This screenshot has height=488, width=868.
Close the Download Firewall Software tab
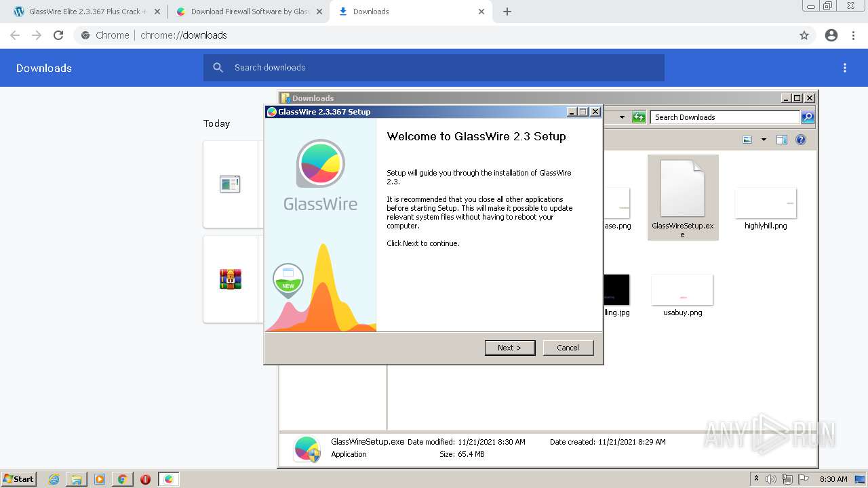click(319, 12)
